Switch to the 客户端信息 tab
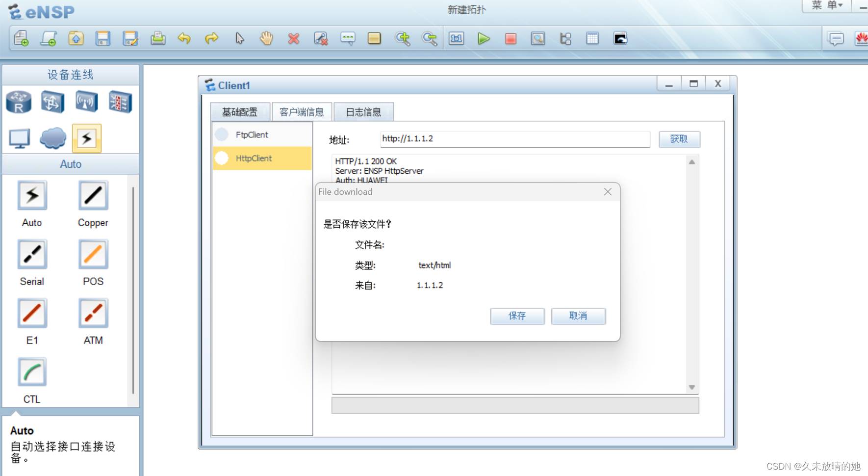The height and width of the screenshot is (476, 868). (302, 112)
